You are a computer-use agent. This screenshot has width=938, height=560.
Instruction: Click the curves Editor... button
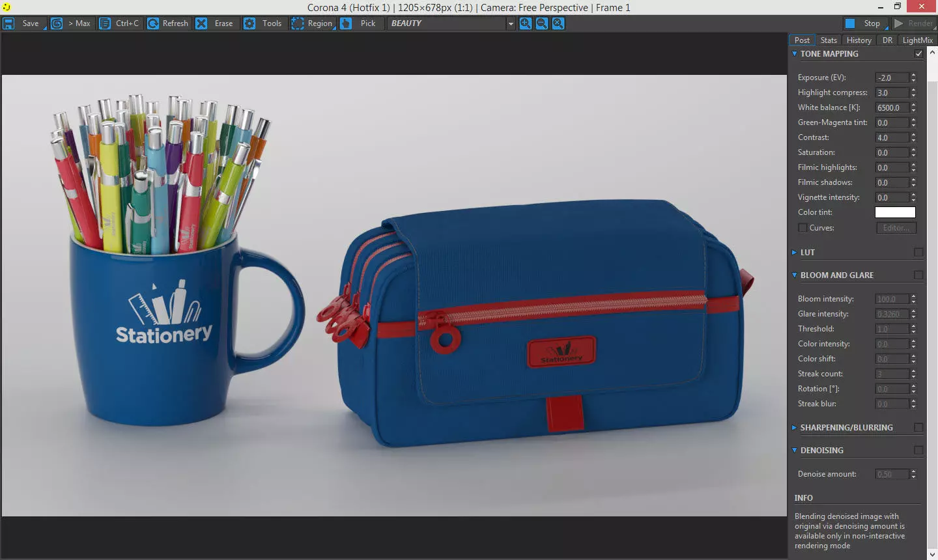coord(896,228)
